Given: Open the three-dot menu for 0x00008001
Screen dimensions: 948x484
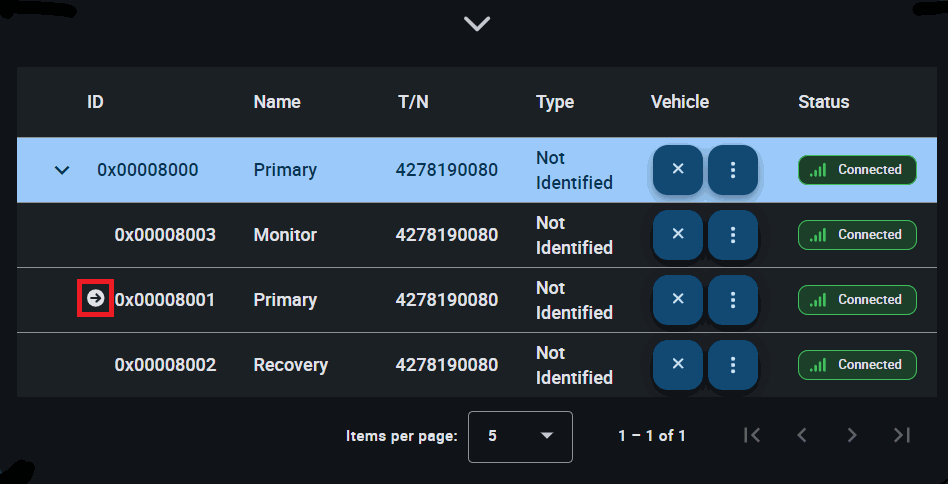Looking at the screenshot, I should (x=733, y=300).
